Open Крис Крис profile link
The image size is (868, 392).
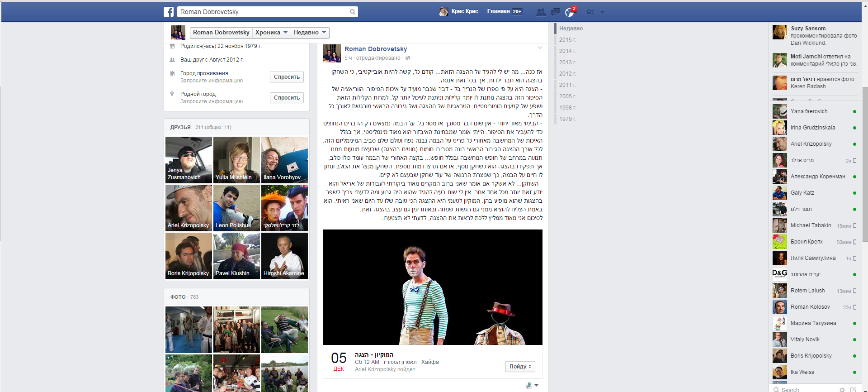point(464,12)
